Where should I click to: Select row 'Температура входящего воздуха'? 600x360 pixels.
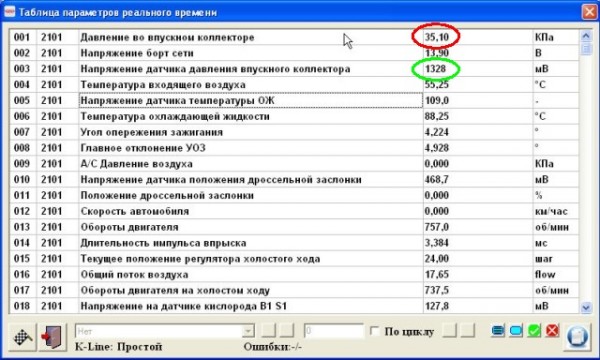point(294,85)
